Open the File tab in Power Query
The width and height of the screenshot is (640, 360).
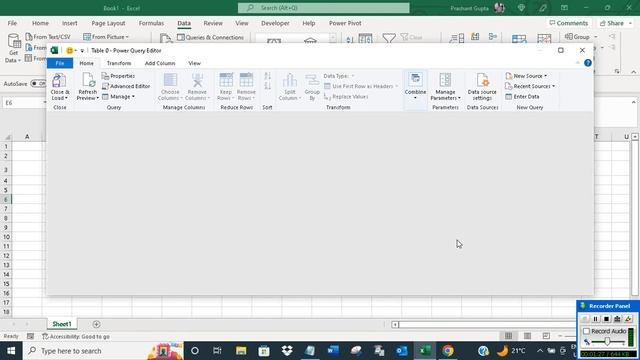pyautogui.click(x=60, y=63)
